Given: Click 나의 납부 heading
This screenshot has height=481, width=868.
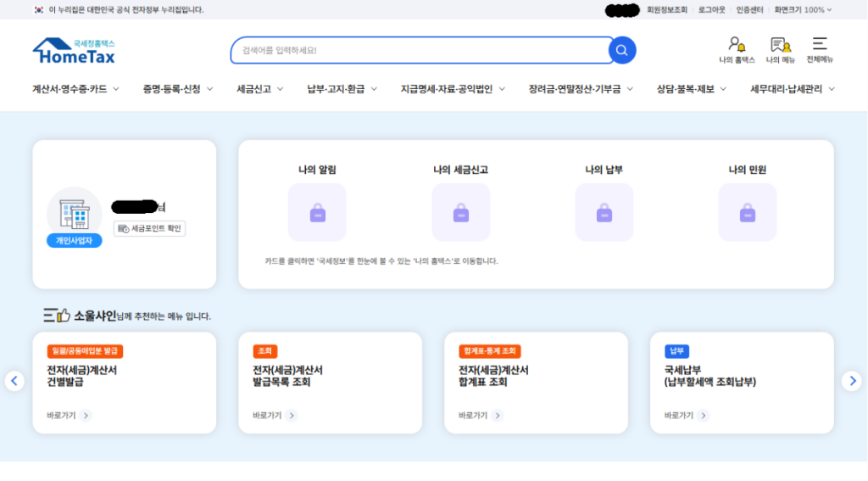Looking at the screenshot, I should point(604,171).
